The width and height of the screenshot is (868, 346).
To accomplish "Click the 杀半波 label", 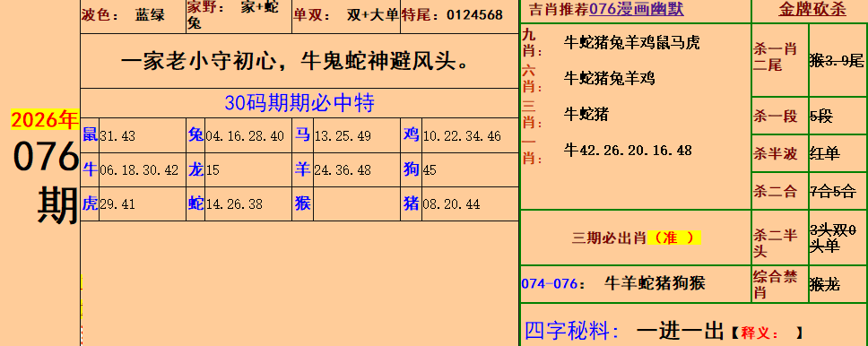I will (775, 153).
